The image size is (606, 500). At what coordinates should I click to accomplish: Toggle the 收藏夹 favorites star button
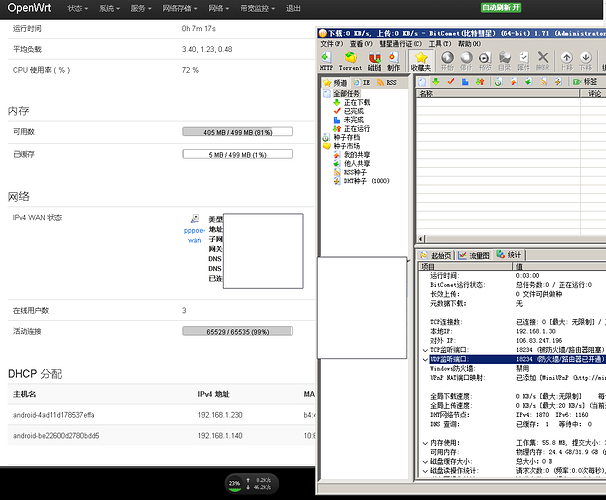pos(420,61)
